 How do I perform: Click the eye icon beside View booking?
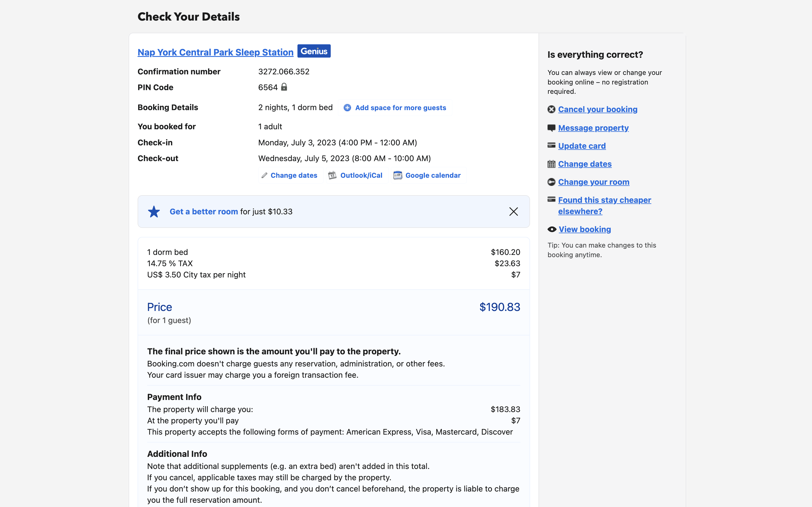[x=551, y=229]
